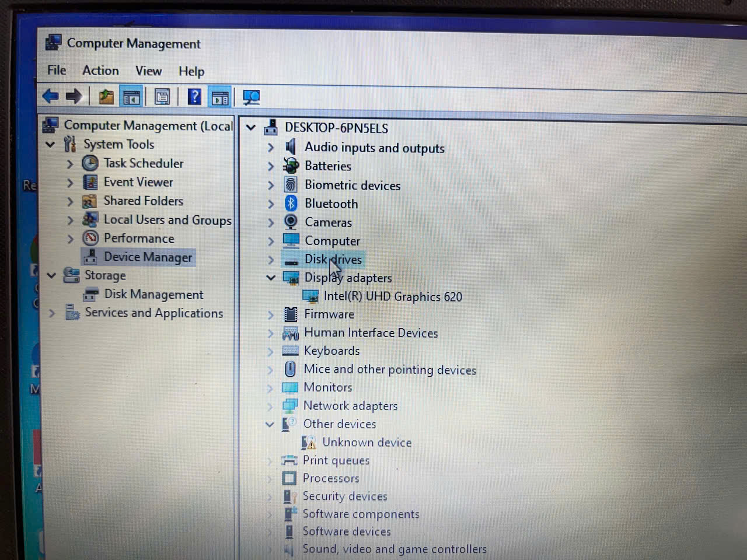The height and width of the screenshot is (560, 747).
Task: Click the Forward arrow toolbar icon
Action: (74, 96)
